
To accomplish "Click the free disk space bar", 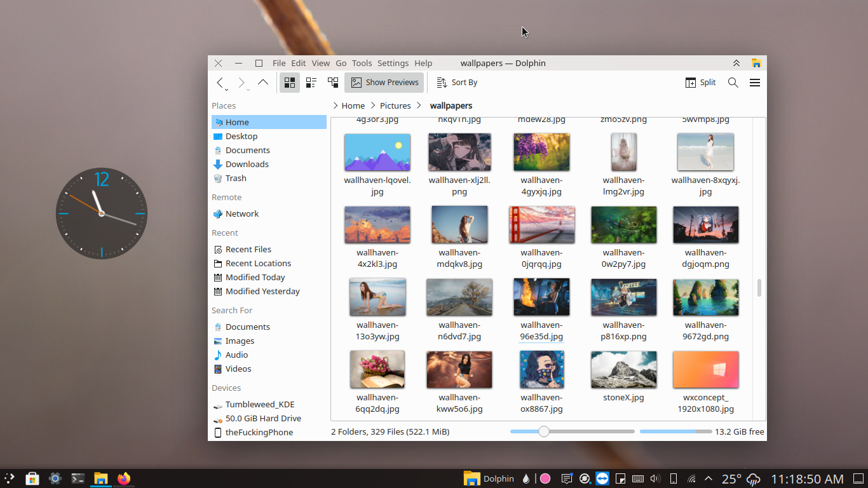I will click(x=676, y=431).
